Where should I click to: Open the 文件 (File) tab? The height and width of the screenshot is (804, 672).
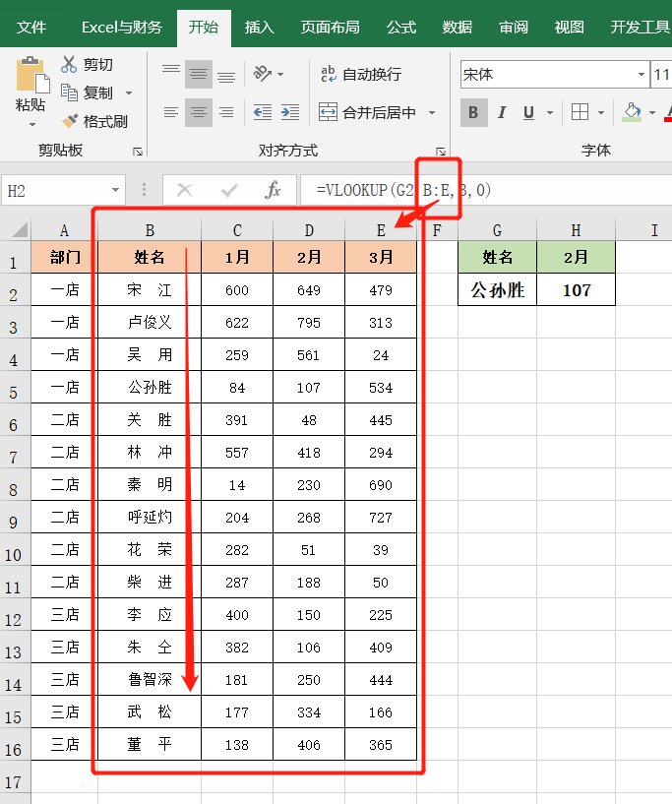(31, 27)
